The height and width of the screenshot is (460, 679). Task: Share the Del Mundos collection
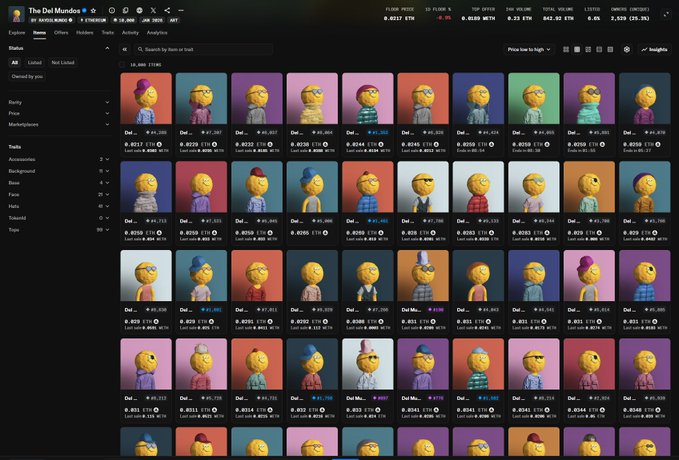[x=167, y=10]
